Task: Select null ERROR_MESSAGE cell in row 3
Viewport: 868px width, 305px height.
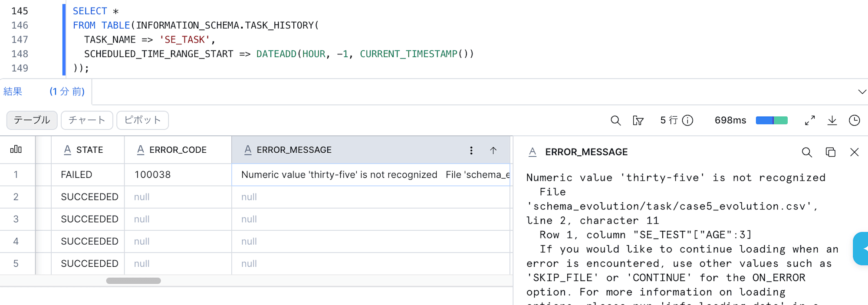Action: (371, 219)
